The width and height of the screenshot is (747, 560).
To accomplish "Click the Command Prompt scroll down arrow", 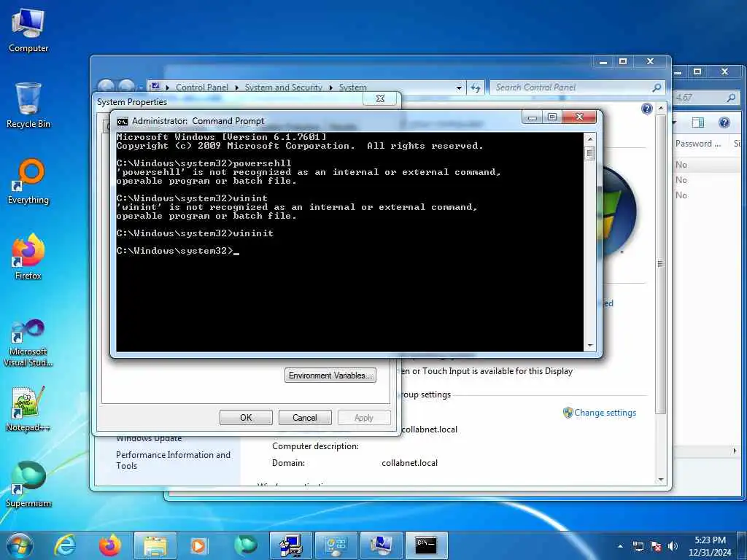I will (x=589, y=346).
